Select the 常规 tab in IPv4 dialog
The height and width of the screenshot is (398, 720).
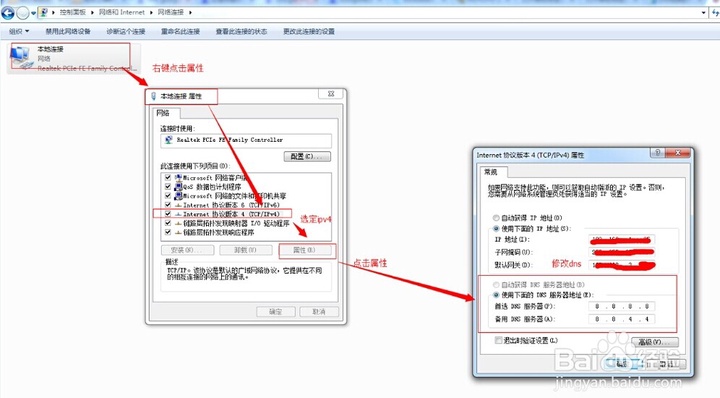pos(491,172)
